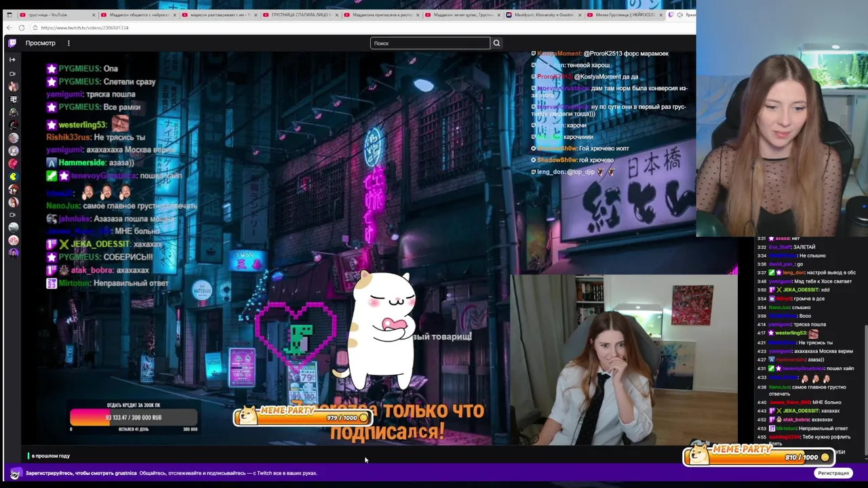Click 'Mirtotun: Неправильный ответ' in left chat

click(x=107, y=283)
